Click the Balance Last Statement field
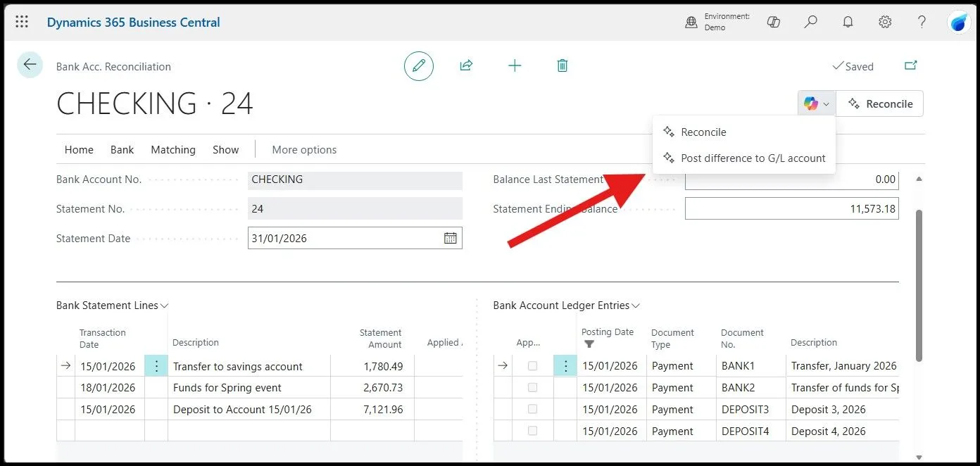The image size is (980, 466). tap(792, 180)
